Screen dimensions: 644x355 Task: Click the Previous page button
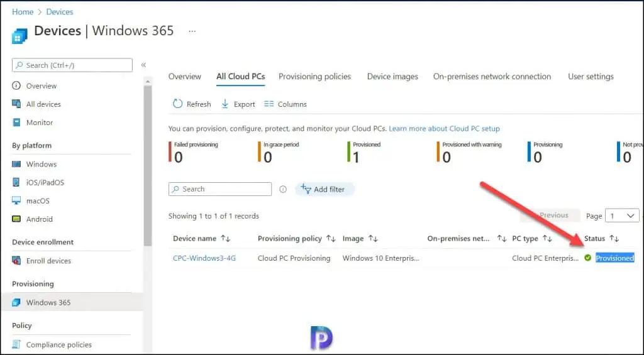point(550,215)
